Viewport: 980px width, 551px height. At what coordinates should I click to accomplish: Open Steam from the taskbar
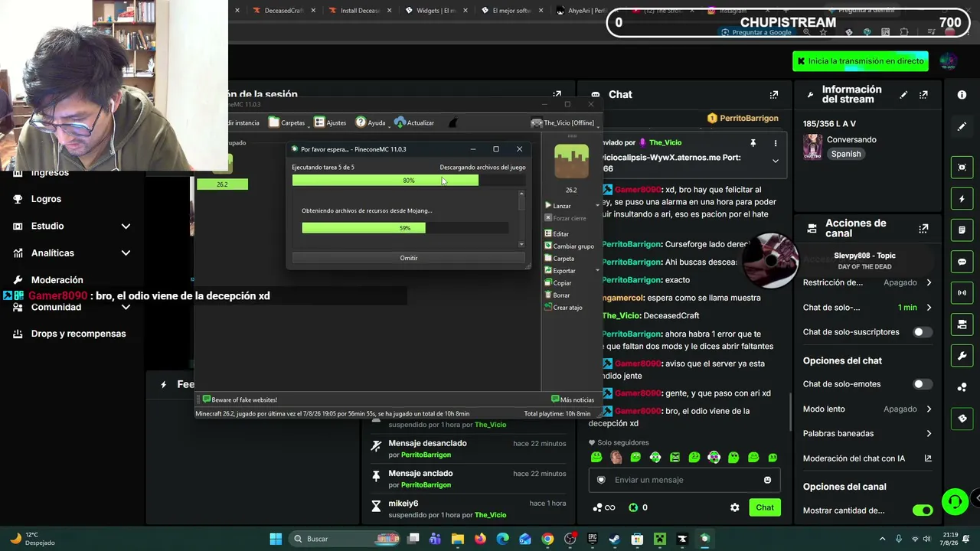[x=615, y=539]
